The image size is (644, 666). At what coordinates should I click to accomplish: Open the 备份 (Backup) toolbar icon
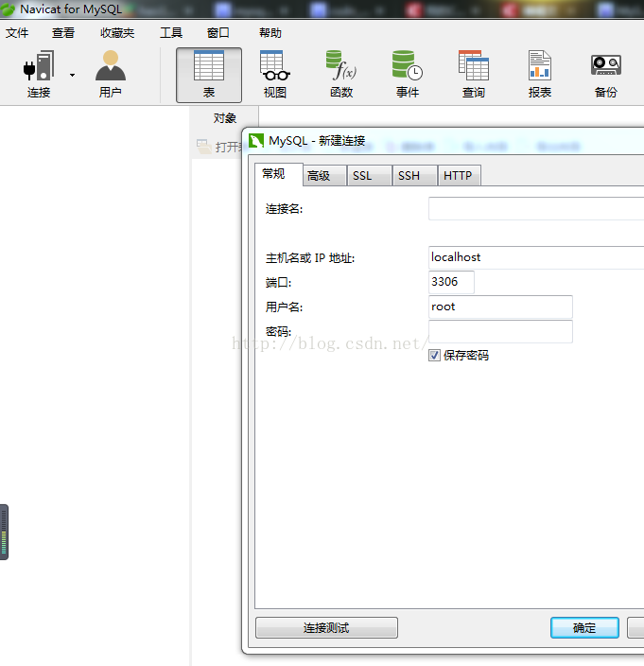coord(606,75)
